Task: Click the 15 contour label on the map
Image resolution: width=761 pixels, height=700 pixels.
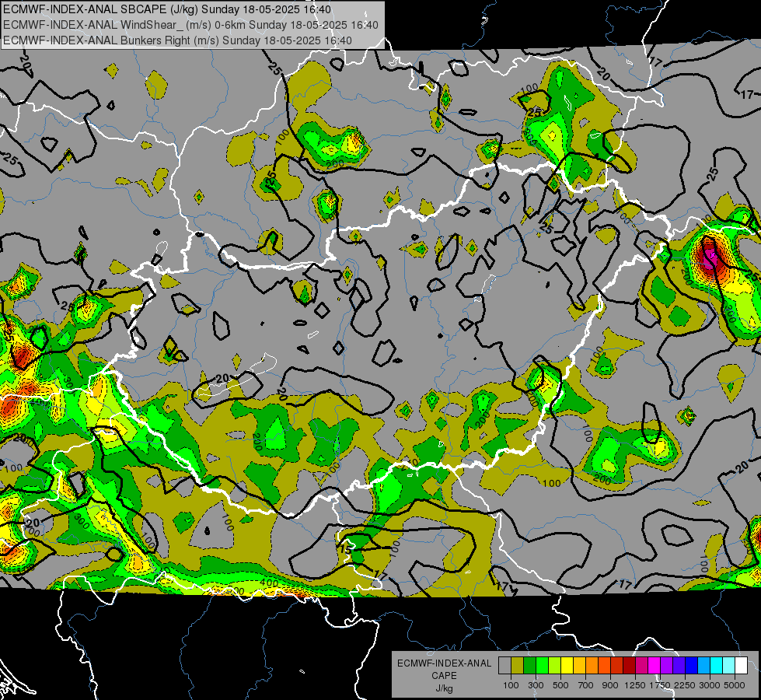Action: [x=345, y=549]
